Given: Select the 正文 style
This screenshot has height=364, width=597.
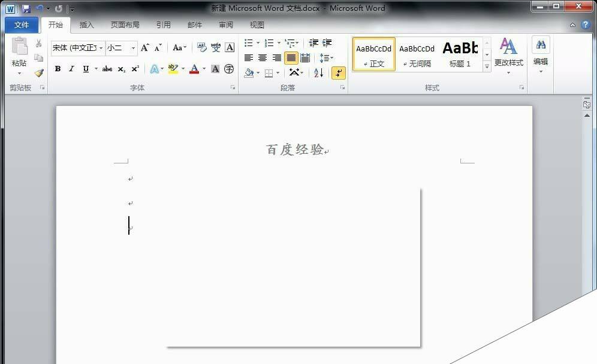Looking at the screenshot, I should pos(373,54).
